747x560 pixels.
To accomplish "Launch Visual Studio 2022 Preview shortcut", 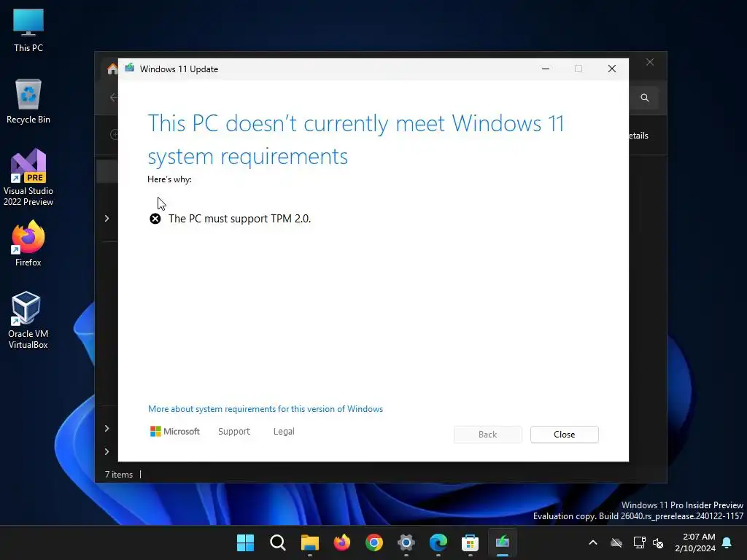I will (28, 177).
